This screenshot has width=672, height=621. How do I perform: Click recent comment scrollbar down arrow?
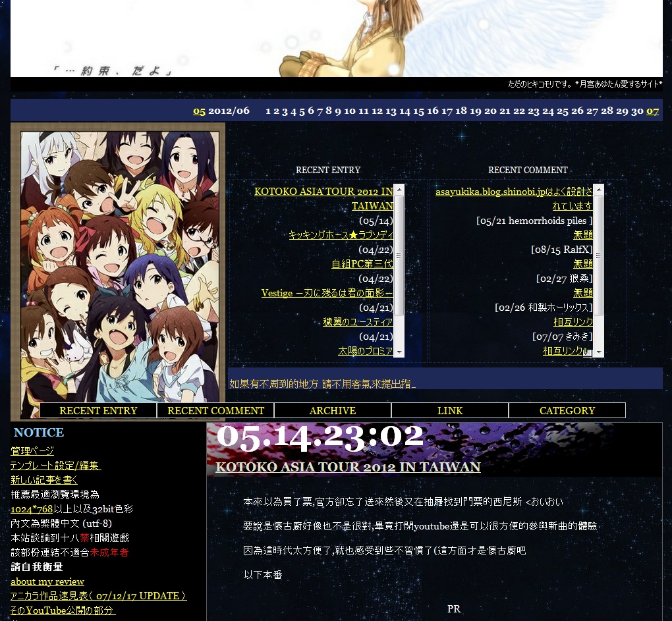coord(599,352)
